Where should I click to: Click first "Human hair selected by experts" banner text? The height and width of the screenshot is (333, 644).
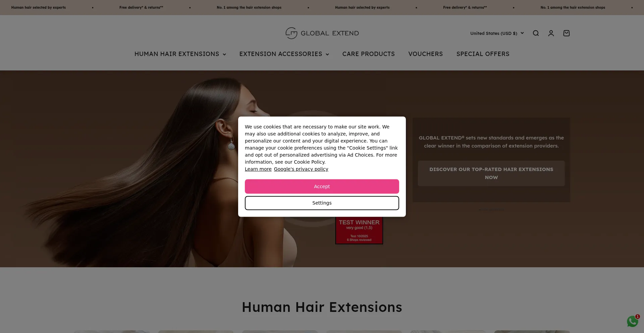pyautogui.click(x=39, y=7)
